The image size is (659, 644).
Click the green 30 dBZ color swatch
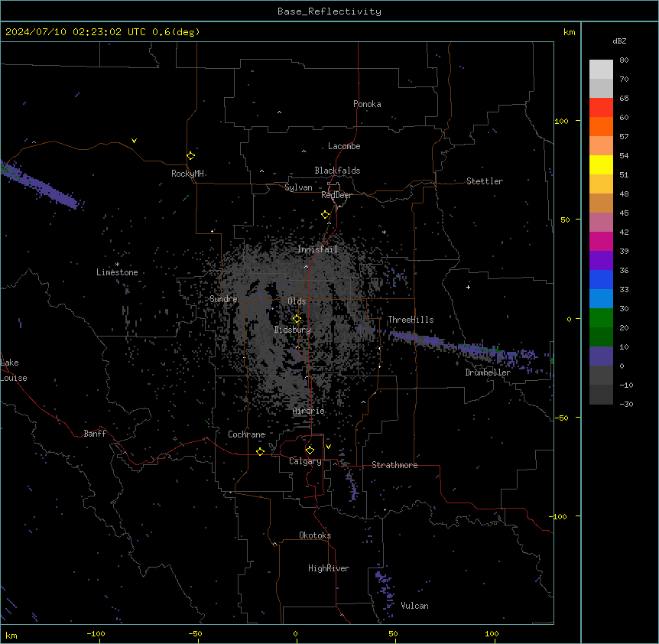601,318
